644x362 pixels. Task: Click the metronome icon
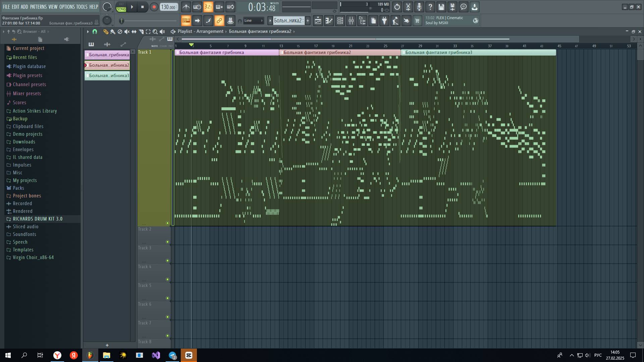(x=186, y=7)
